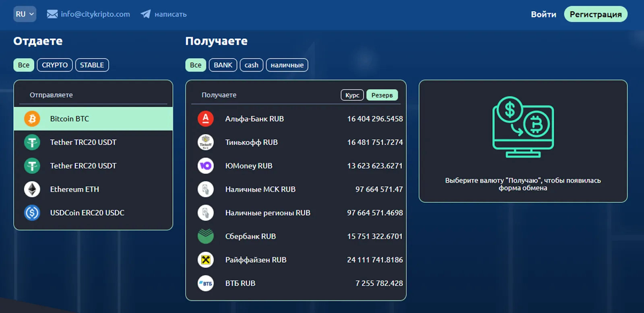Click the Войти login link
The height and width of the screenshot is (313, 644).
tap(543, 14)
